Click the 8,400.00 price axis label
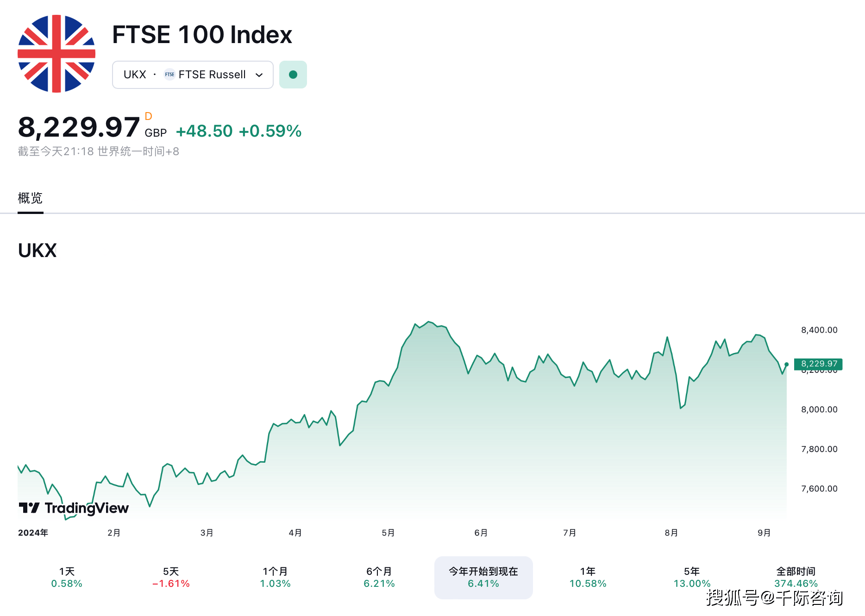Viewport: 865px width, 616px height. click(819, 330)
